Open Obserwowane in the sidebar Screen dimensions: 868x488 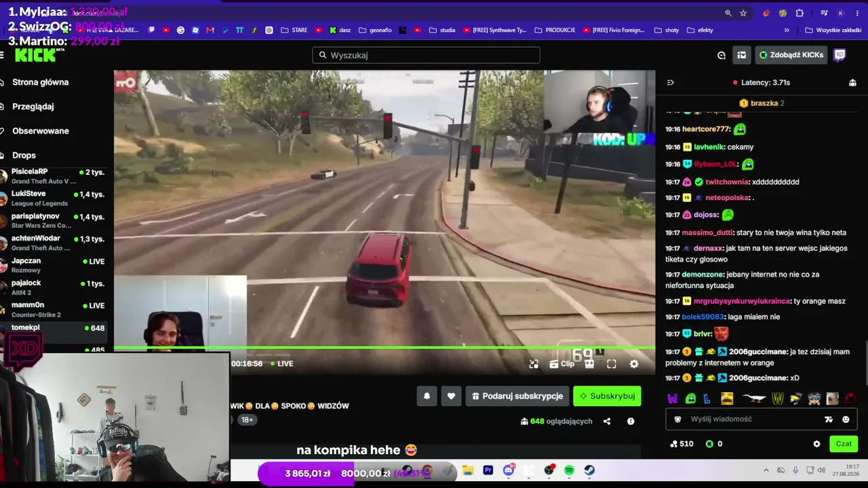(x=40, y=131)
